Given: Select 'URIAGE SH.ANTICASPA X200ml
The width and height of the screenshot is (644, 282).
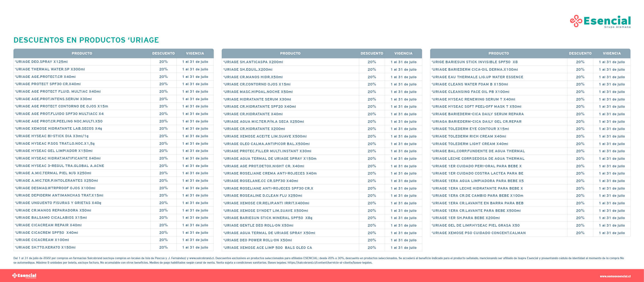Looking at the screenshot, I should 322,62.
